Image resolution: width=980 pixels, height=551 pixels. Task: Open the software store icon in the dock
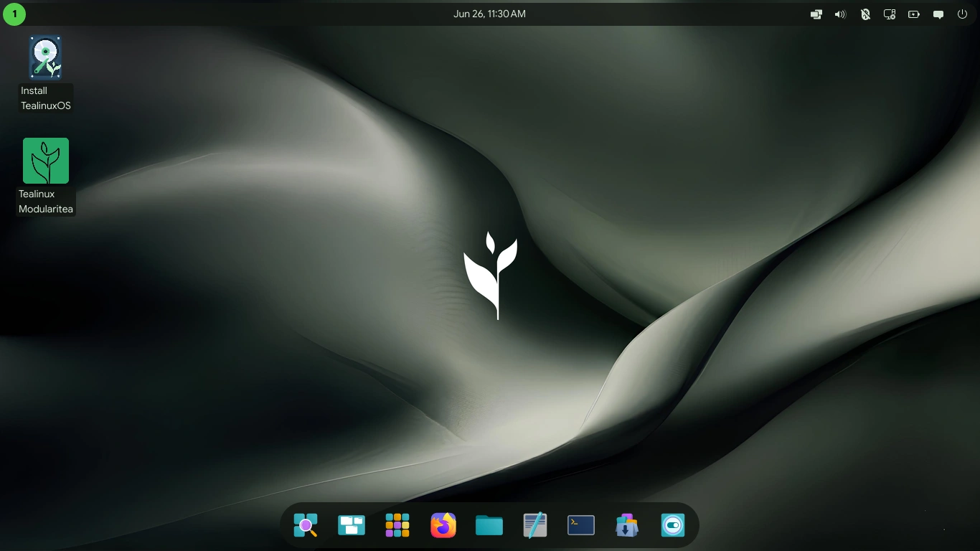627,525
